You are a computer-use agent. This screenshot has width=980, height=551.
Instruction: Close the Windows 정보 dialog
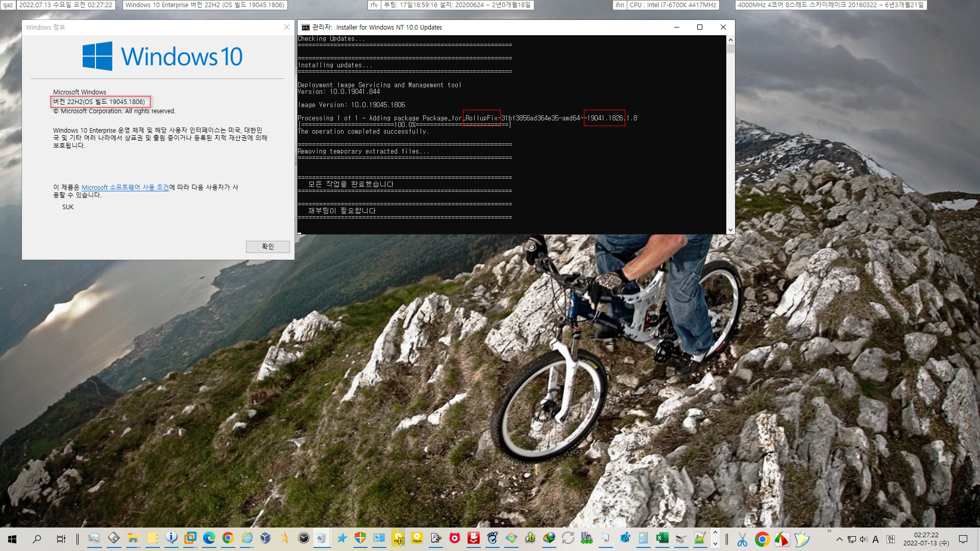click(287, 27)
